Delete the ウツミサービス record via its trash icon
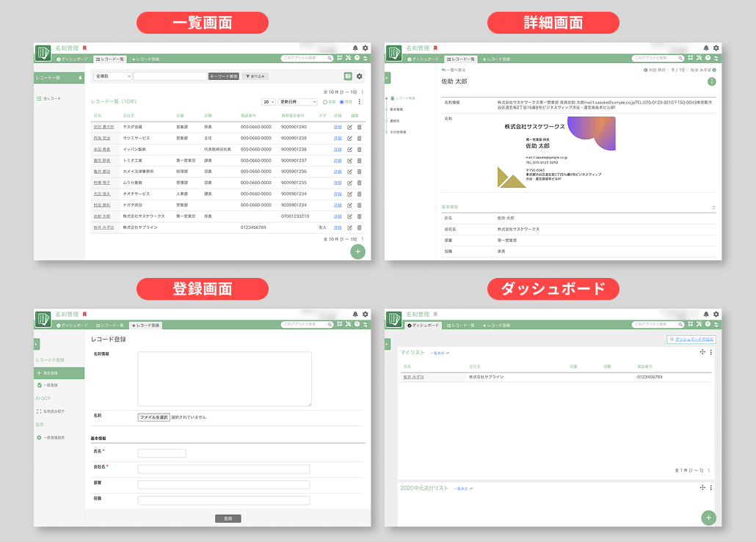 coord(359,139)
